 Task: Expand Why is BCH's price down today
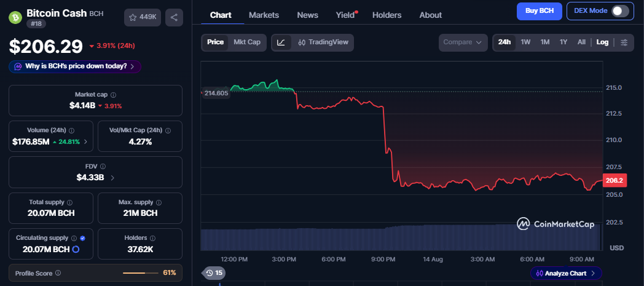pyautogui.click(x=75, y=66)
